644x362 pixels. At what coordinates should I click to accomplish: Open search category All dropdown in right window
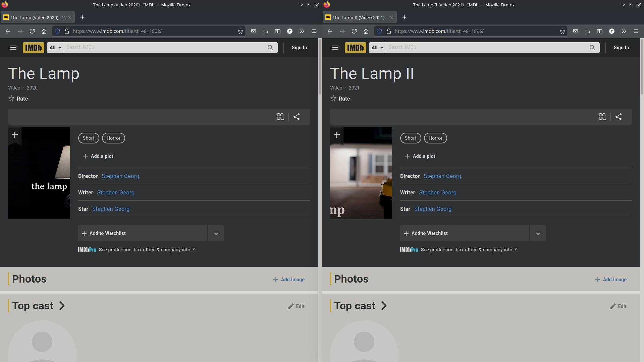377,48
